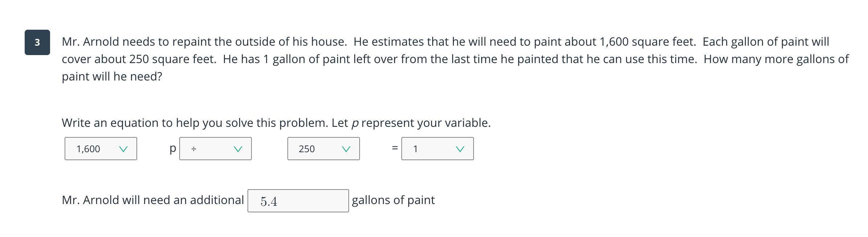Click the variable p label before the operator dropdown
The image size is (868, 237).
coord(173,148)
